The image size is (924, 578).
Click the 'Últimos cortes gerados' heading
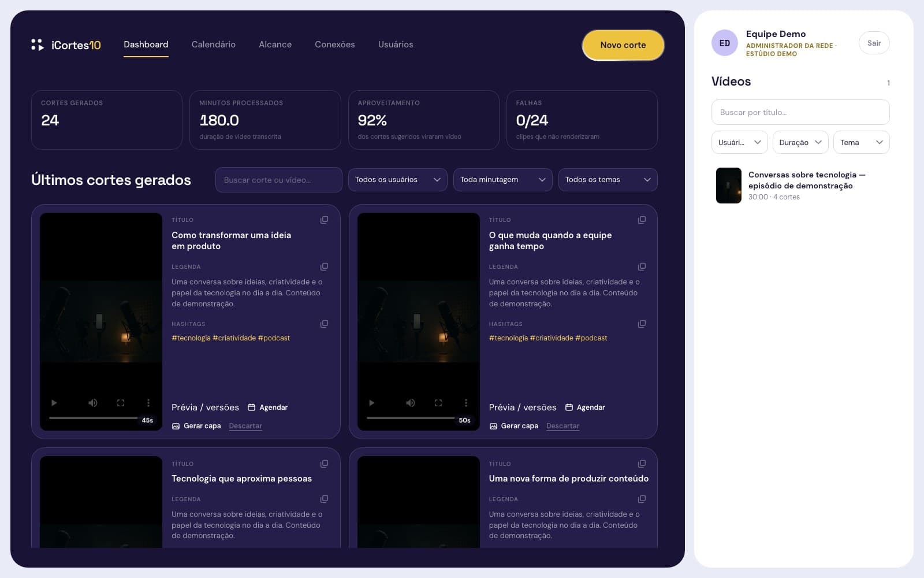111,180
